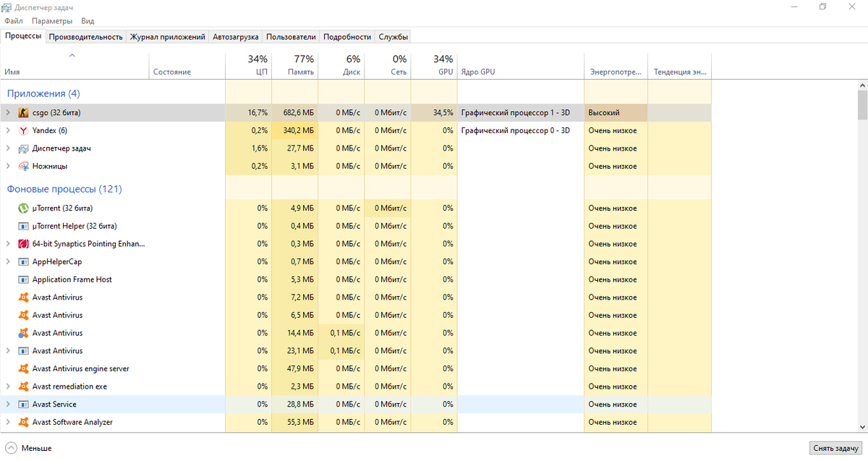Sort by the Диск column header
Viewport: 868px width, 461px height.
pos(341,65)
